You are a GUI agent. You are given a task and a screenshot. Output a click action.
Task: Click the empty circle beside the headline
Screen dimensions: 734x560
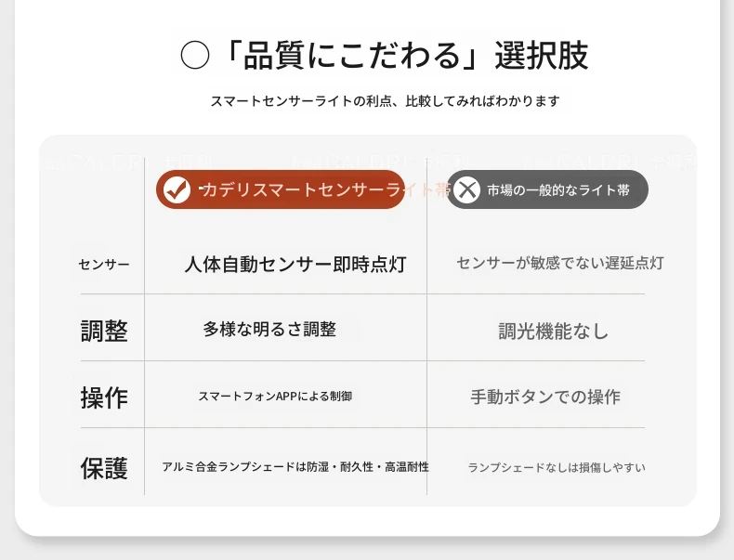tap(195, 55)
